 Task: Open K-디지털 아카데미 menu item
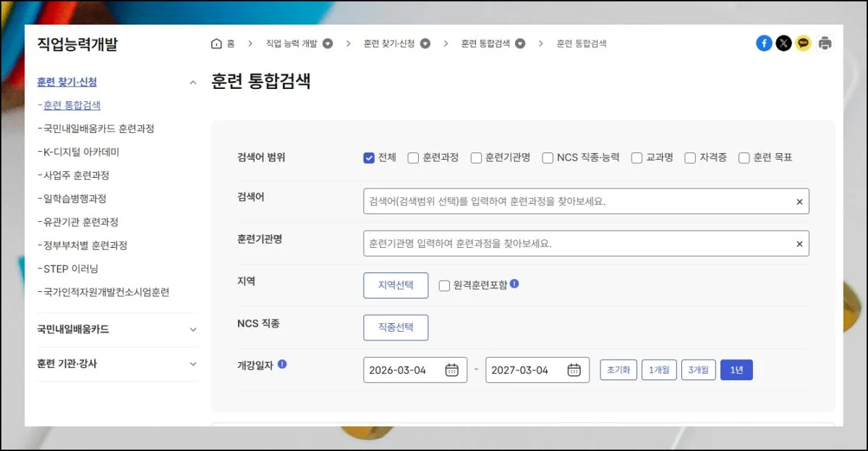tap(81, 152)
